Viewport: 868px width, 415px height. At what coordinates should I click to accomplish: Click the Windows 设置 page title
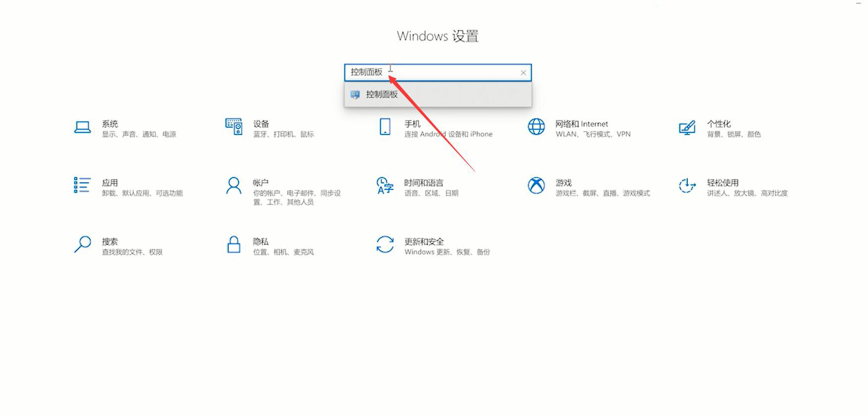(x=438, y=36)
